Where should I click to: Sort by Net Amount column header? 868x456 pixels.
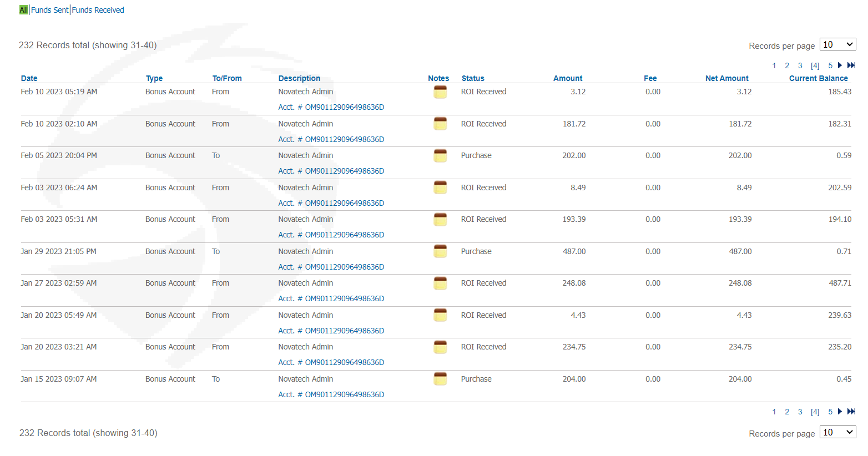[727, 78]
